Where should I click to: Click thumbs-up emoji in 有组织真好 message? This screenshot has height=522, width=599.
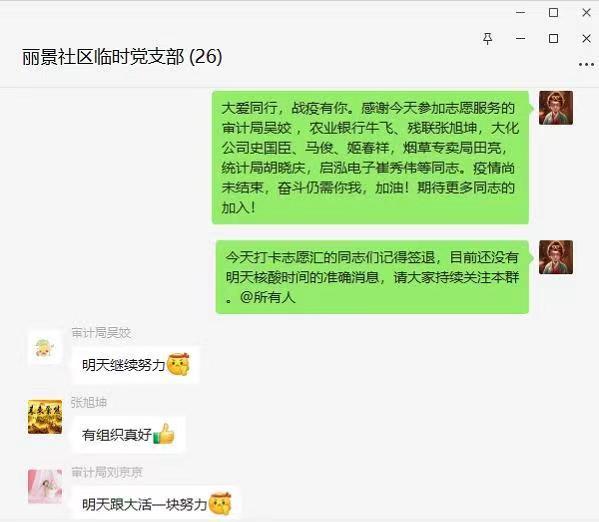(164, 434)
